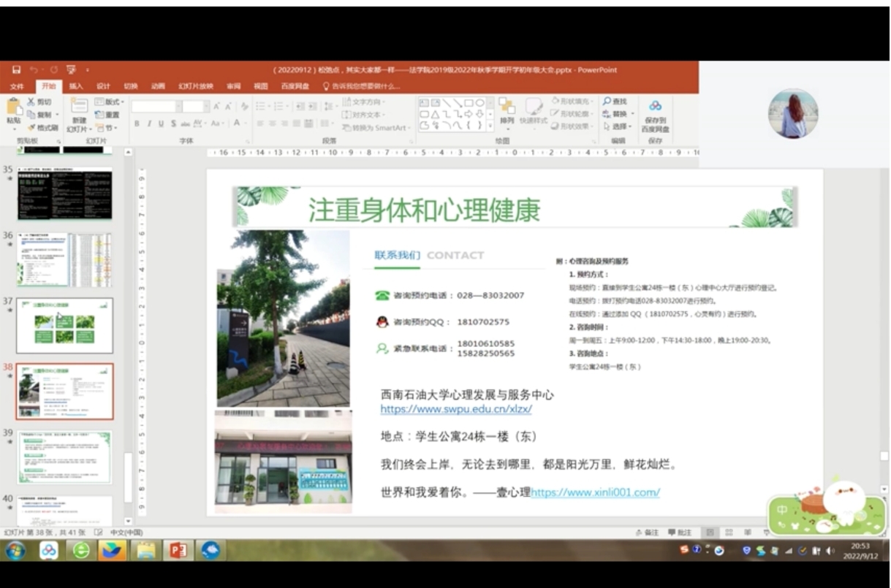The width and height of the screenshot is (891, 588).
Task: Select slide 39 thumbnail in slide panel
Action: pos(64,457)
